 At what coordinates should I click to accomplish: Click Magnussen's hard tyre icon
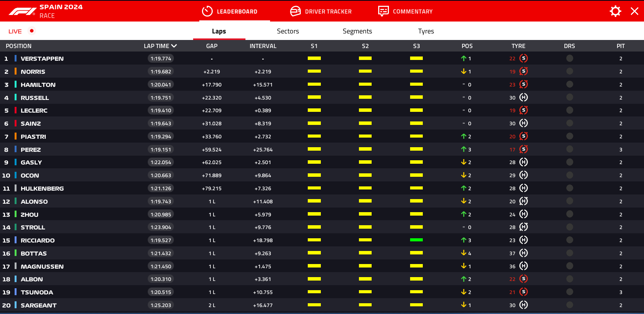coord(524,266)
